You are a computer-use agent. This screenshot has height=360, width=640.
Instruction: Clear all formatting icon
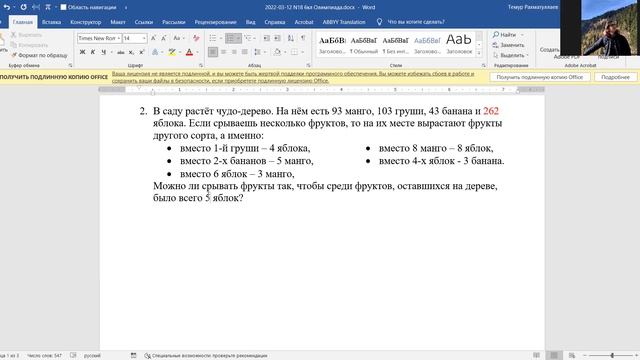[196, 38]
